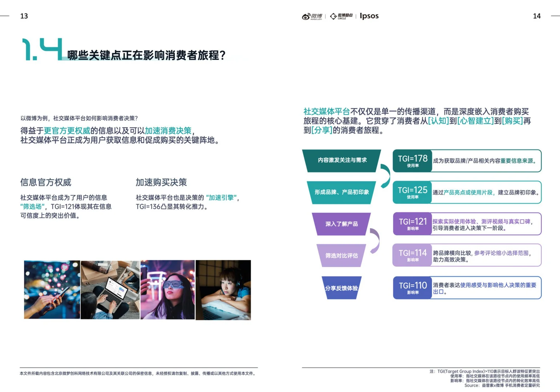Click the subheading 加速购买决策

tap(161, 182)
